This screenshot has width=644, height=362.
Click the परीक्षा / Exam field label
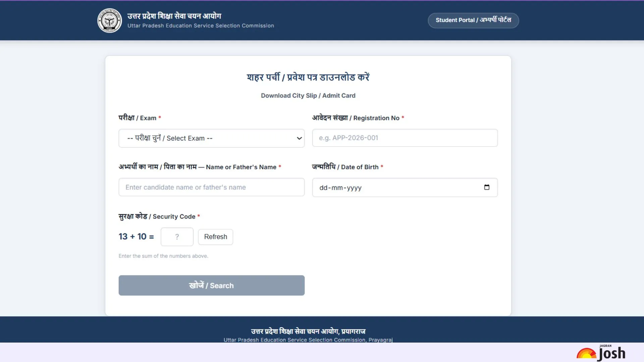coord(138,118)
